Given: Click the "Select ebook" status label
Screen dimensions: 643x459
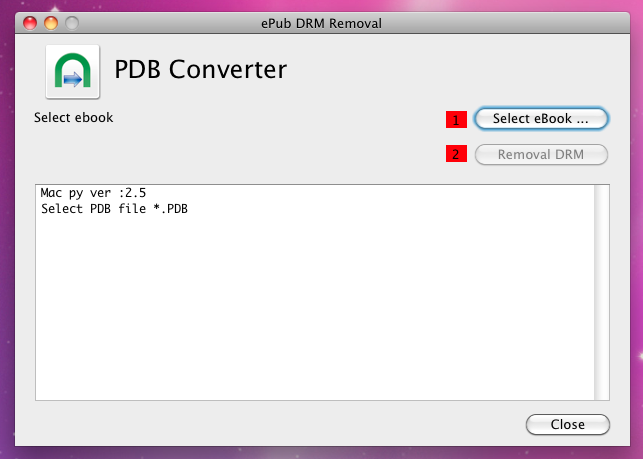Looking at the screenshot, I should click(74, 118).
